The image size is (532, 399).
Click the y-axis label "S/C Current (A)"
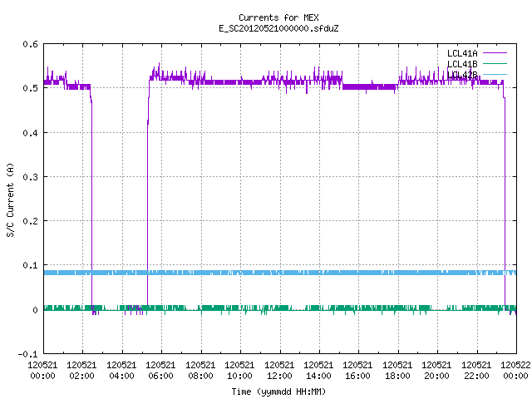coord(10,200)
